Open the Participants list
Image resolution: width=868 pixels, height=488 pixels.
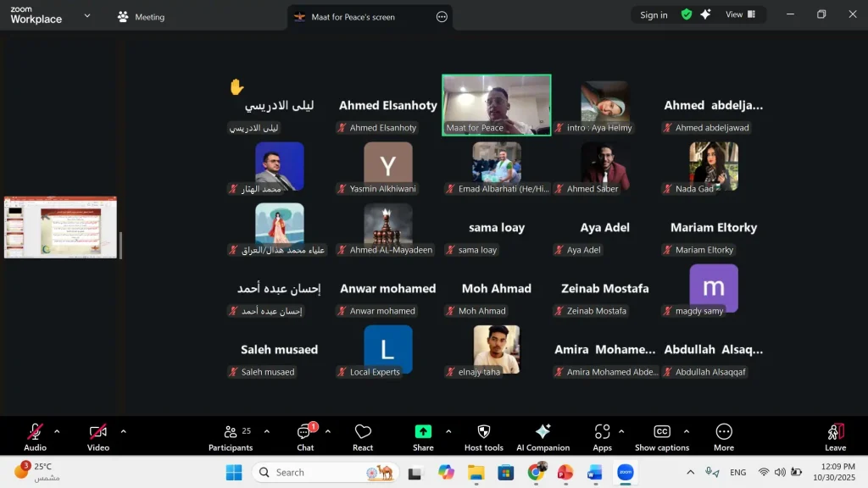231,435
